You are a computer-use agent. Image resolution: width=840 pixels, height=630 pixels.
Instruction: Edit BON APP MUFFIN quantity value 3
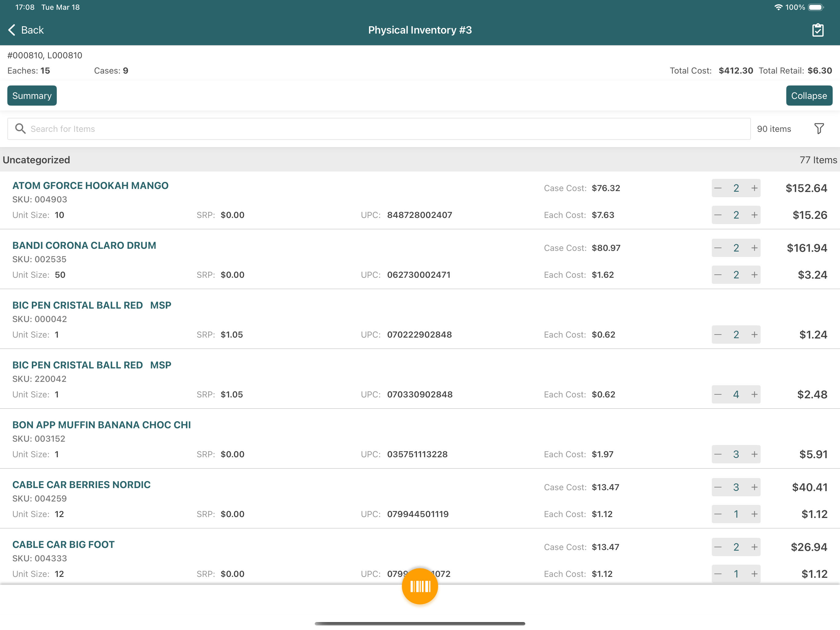click(x=736, y=454)
